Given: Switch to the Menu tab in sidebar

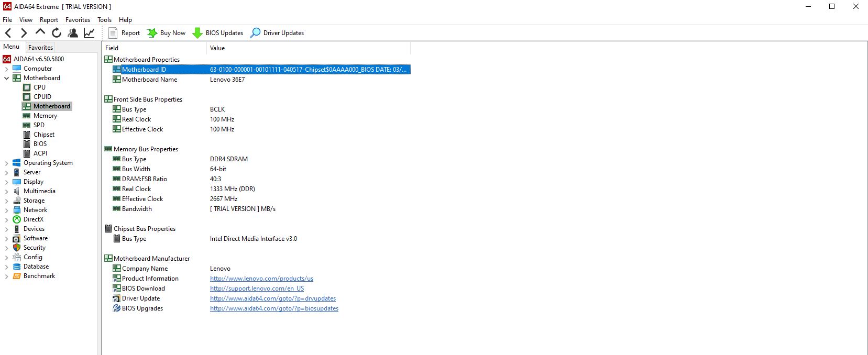Looking at the screenshot, I should [x=12, y=47].
